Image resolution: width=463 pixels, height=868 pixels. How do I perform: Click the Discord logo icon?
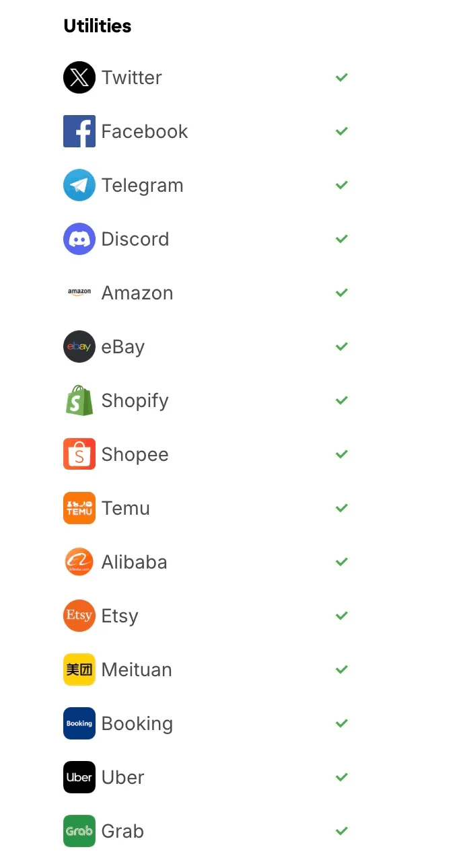(79, 239)
